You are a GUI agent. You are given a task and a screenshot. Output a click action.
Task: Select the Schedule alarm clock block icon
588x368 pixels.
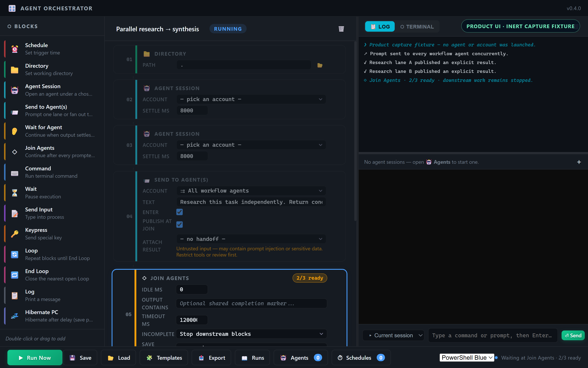15,49
